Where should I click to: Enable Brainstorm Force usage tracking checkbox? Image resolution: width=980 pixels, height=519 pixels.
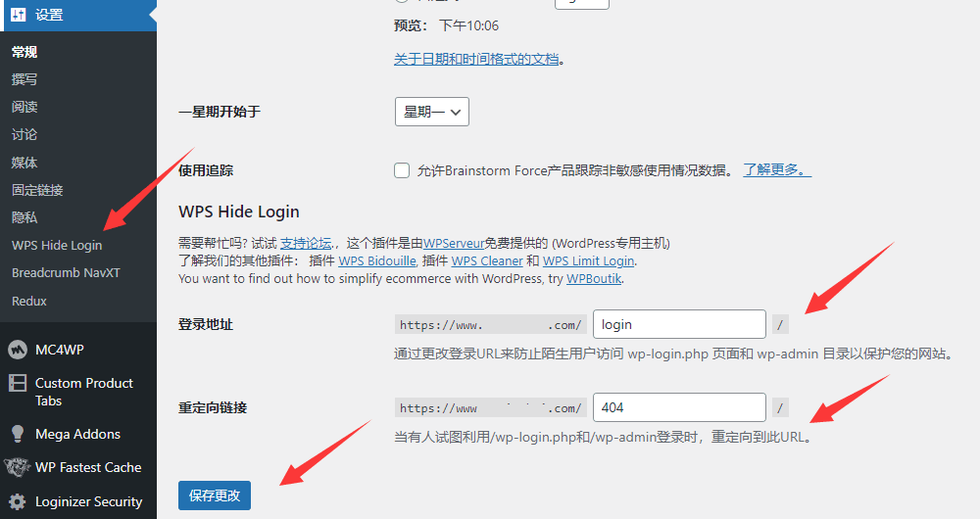click(402, 170)
